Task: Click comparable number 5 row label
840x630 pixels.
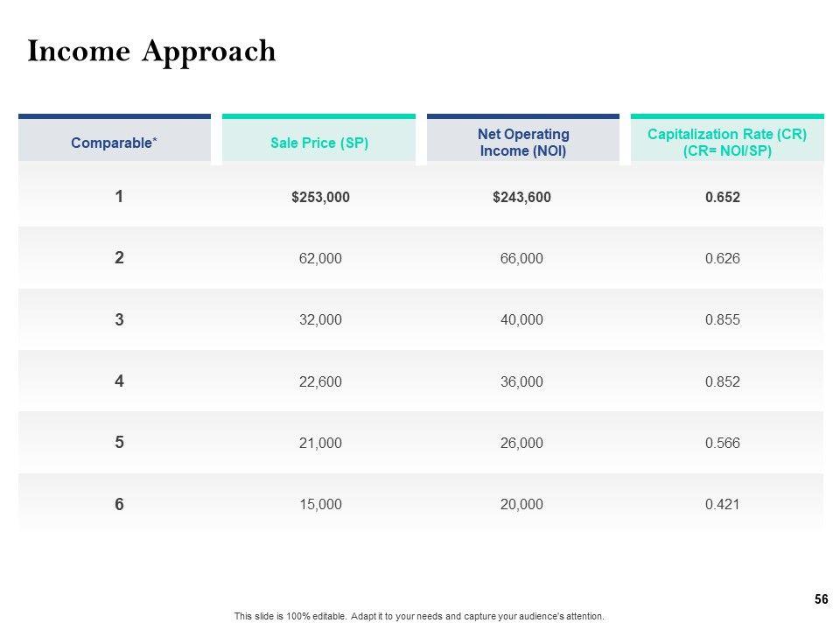Action: 119,443
